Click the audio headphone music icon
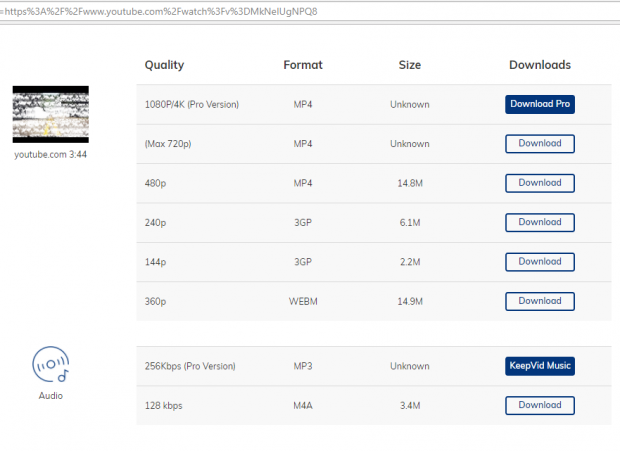The width and height of the screenshot is (620, 451). [x=50, y=366]
